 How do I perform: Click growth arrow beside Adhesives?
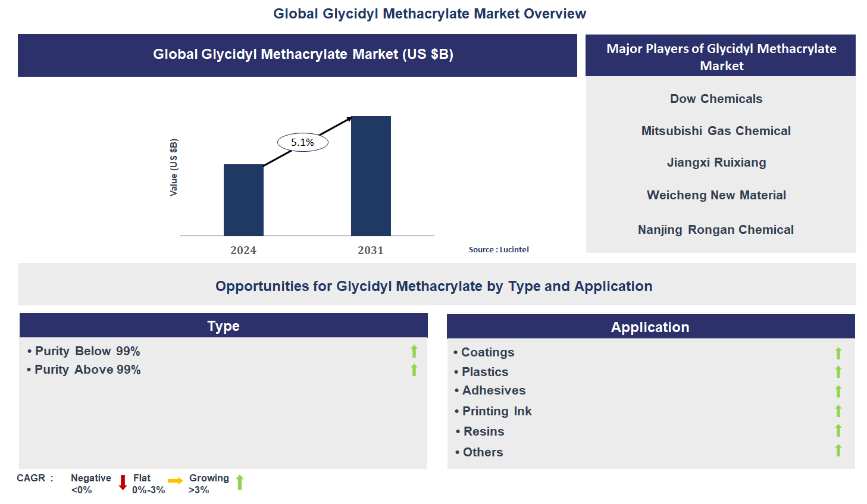click(x=838, y=391)
